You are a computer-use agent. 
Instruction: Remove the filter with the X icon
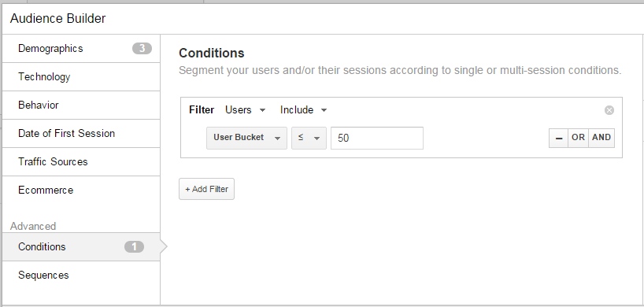609,110
